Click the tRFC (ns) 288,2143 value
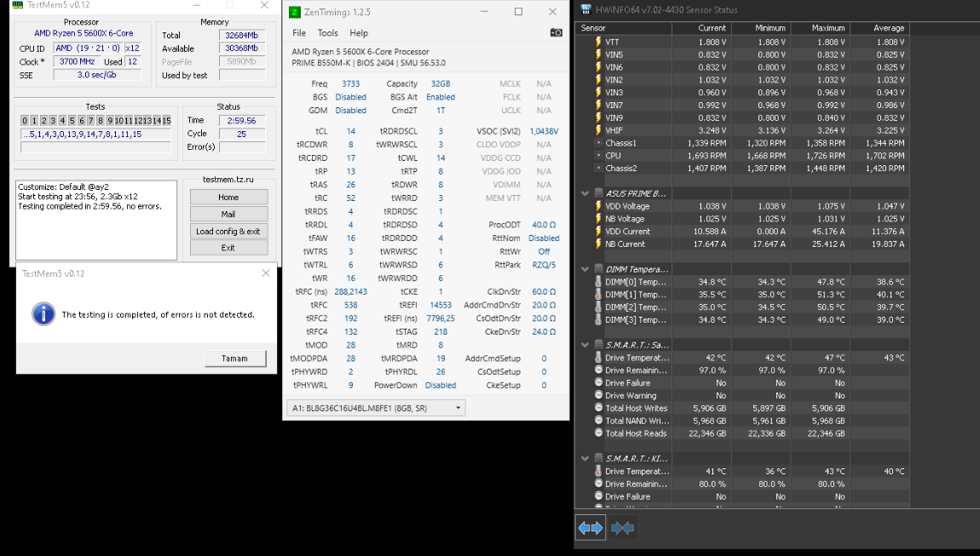This screenshot has width=980, height=556. (x=350, y=292)
